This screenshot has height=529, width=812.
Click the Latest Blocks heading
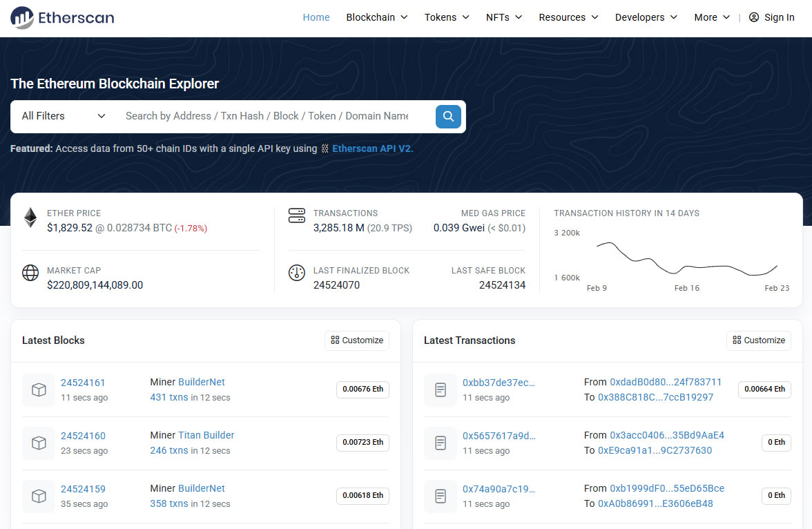point(53,340)
